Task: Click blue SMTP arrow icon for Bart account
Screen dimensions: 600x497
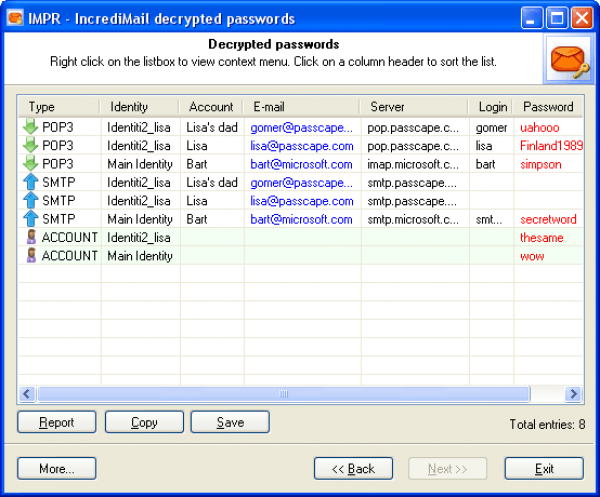Action: coord(30,218)
